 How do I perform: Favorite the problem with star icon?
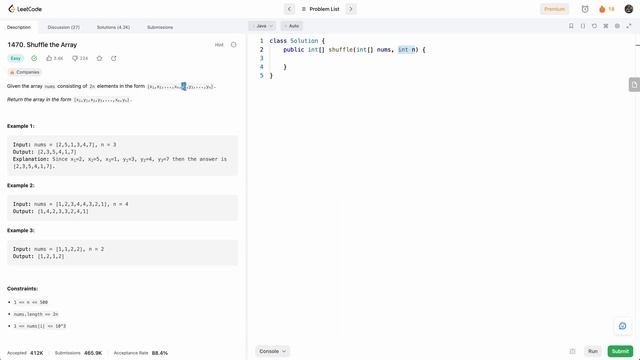[x=99, y=58]
